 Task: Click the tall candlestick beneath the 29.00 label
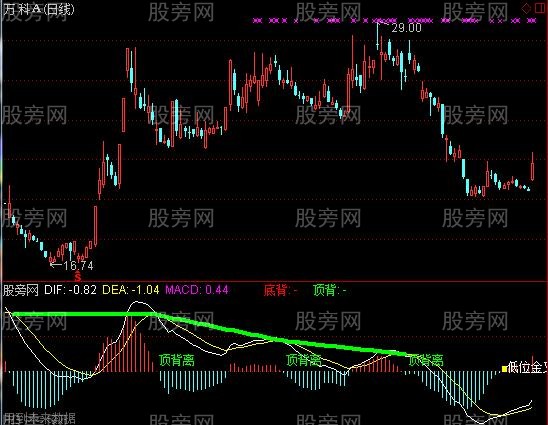pyautogui.click(x=377, y=37)
